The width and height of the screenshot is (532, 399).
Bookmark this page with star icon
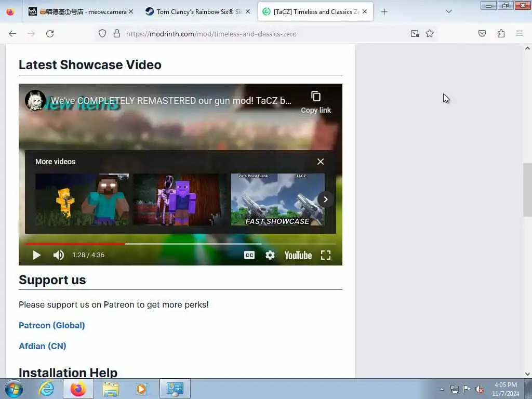coord(430,34)
